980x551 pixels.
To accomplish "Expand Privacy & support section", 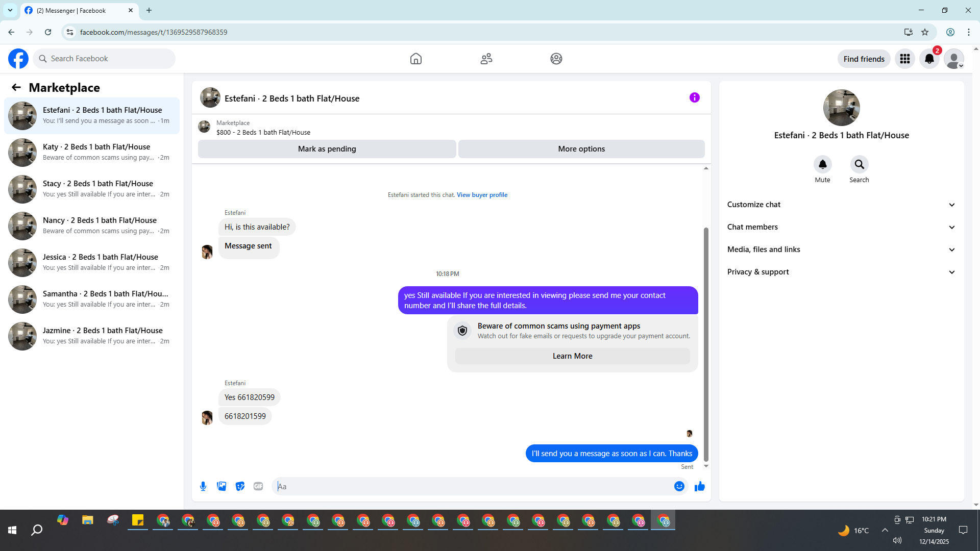I will pos(841,272).
